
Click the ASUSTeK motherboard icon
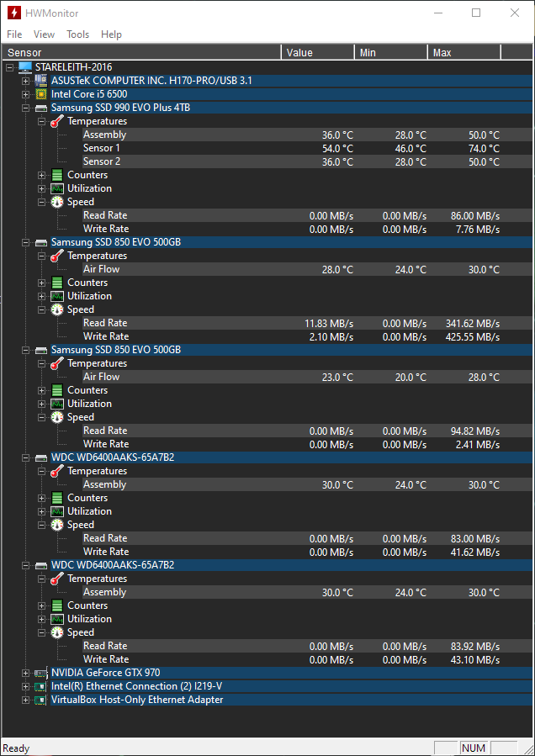41,81
